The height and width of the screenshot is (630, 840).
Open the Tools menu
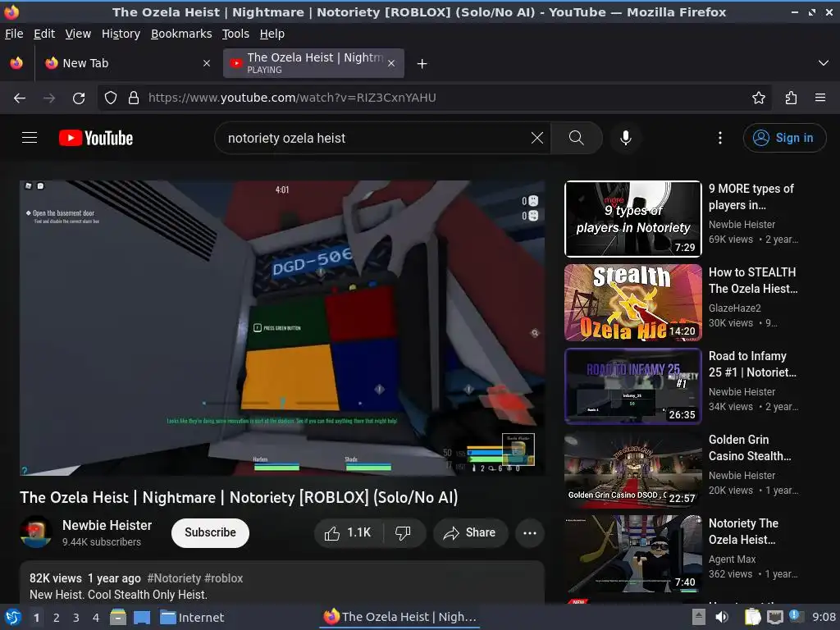(235, 34)
